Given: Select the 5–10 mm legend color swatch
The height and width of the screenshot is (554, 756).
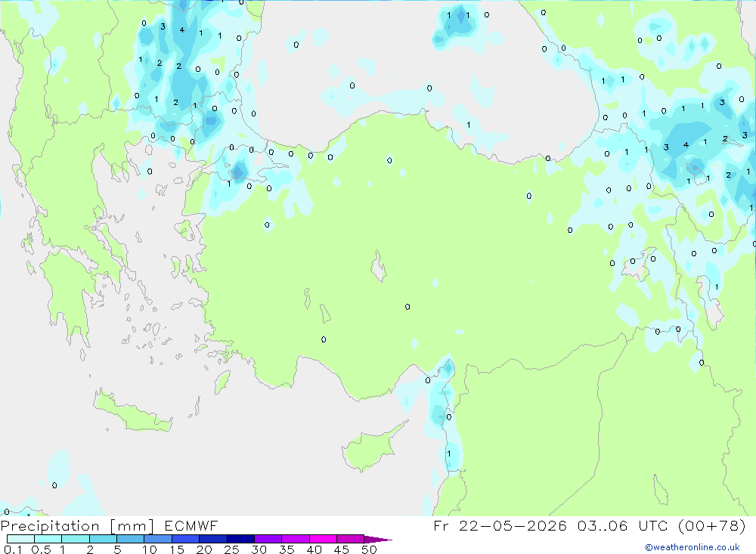Looking at the screenshot, I should click(x=131, y=539).
